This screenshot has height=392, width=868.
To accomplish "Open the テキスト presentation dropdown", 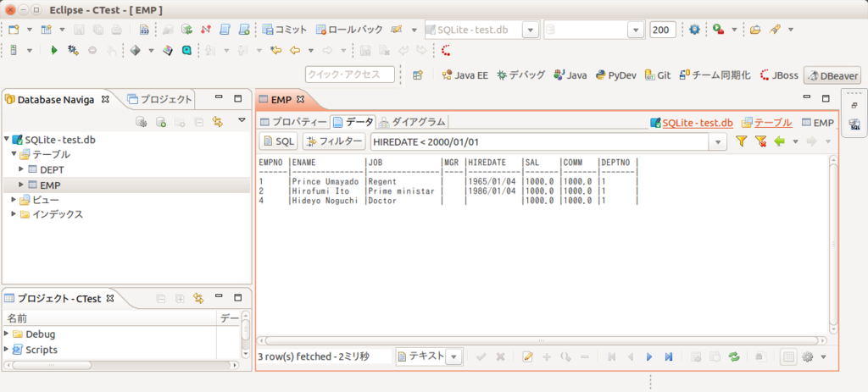I will coord(454,356).
